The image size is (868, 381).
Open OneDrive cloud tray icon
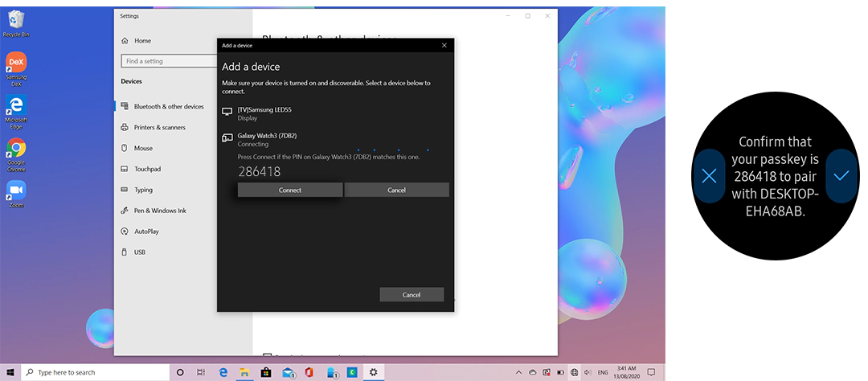533,372
